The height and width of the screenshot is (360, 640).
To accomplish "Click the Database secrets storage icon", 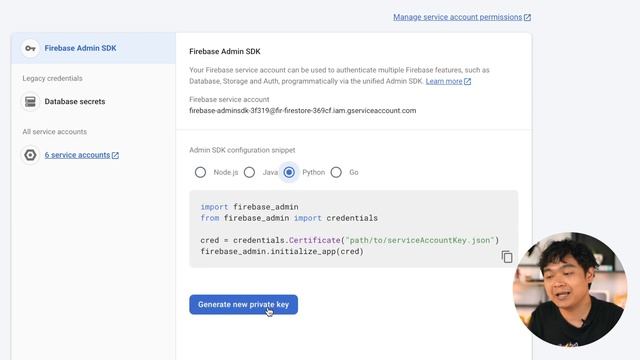I will (30, 102).
